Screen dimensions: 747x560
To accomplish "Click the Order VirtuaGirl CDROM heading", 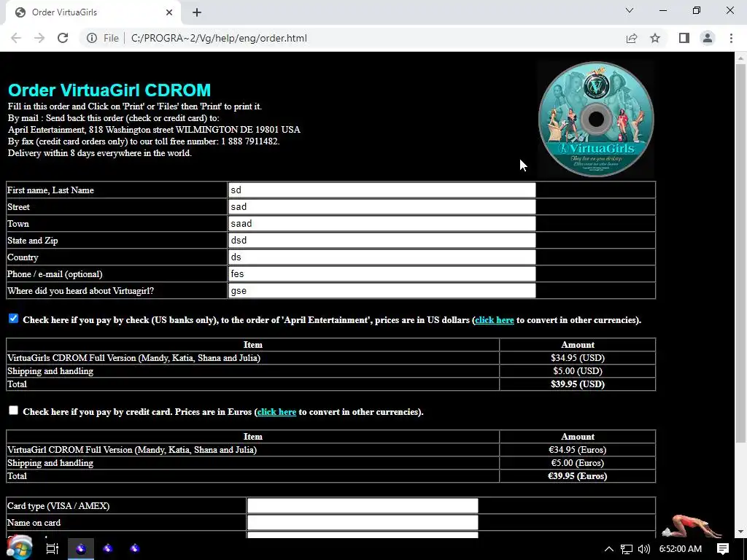I will point(109,90).
